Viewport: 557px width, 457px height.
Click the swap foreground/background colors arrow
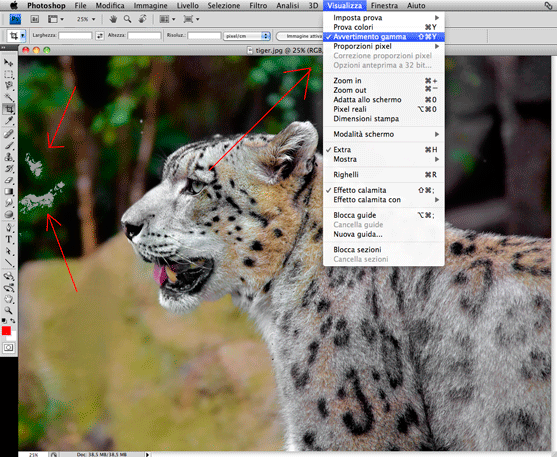13,321
